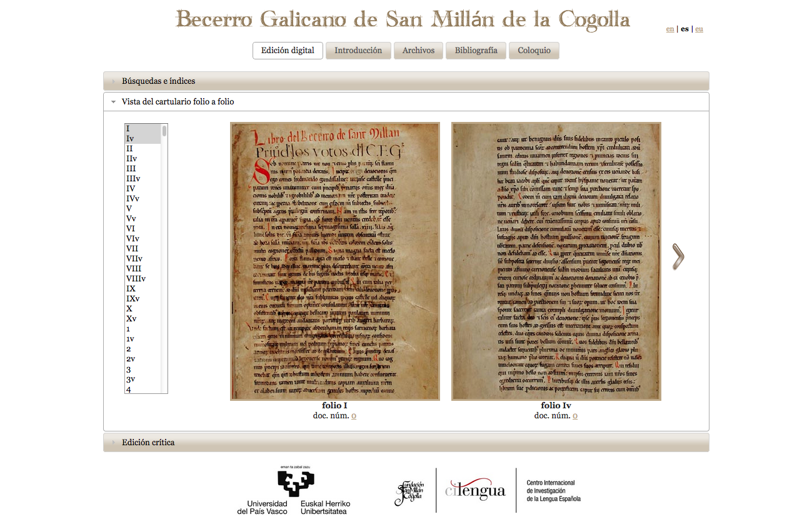The image size is (812, 519).
Task: Open the Bibliografía tab
Action: point(476,51)
